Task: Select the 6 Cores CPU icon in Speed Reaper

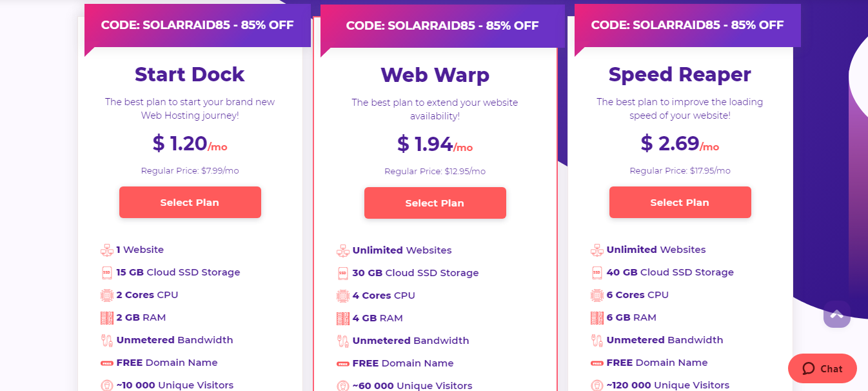Action: point(596,295)
